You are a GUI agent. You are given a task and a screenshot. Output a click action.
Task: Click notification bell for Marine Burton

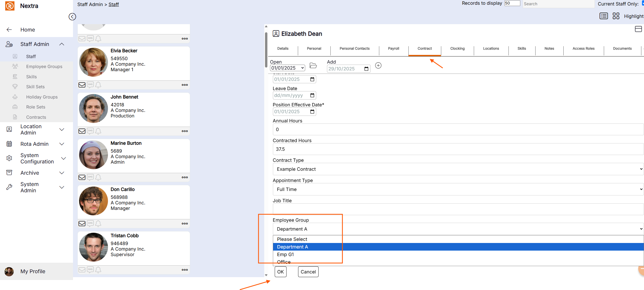pyautogui.click(x=98, y=177)
